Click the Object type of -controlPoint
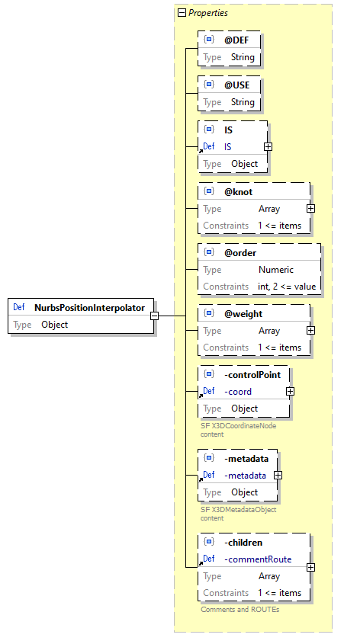344x644 pixels. coord(245,409)
